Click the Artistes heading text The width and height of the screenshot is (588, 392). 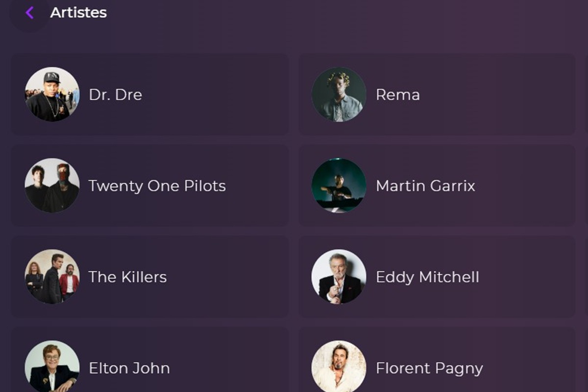[79, 12]
